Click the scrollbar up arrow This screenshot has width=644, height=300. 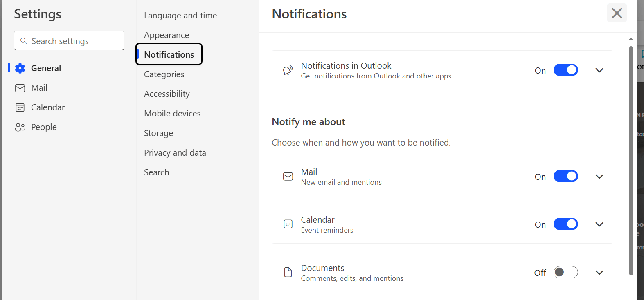pyautogui.click(x=631, y=39)
